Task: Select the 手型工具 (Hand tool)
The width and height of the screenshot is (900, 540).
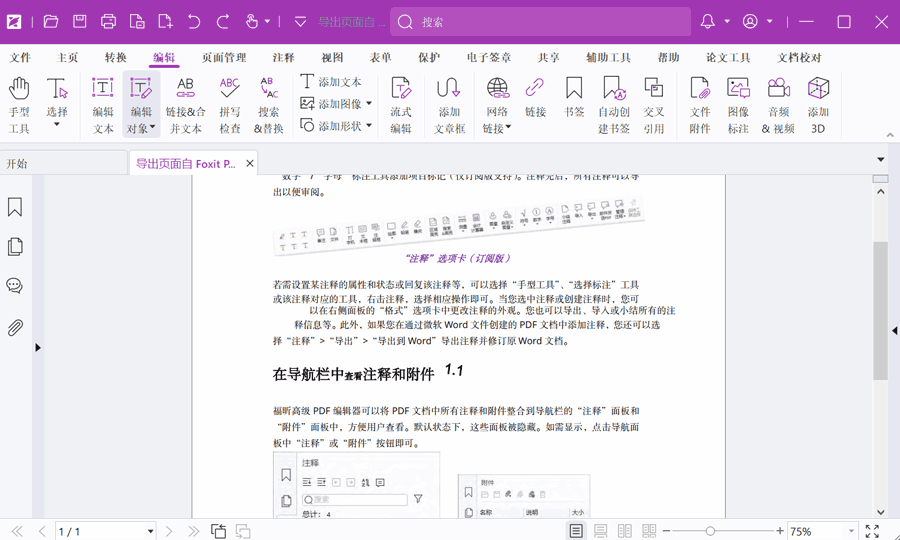Action: 19,104
